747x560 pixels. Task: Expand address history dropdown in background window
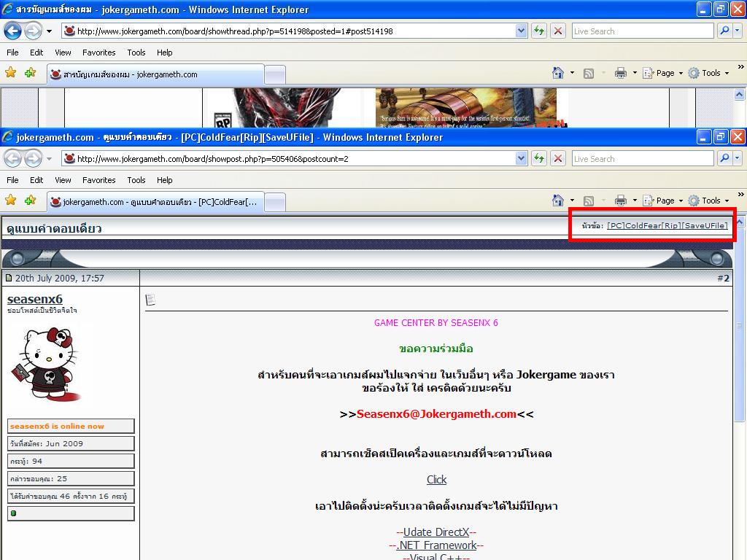pyautogui.click(x=521, y=31)
